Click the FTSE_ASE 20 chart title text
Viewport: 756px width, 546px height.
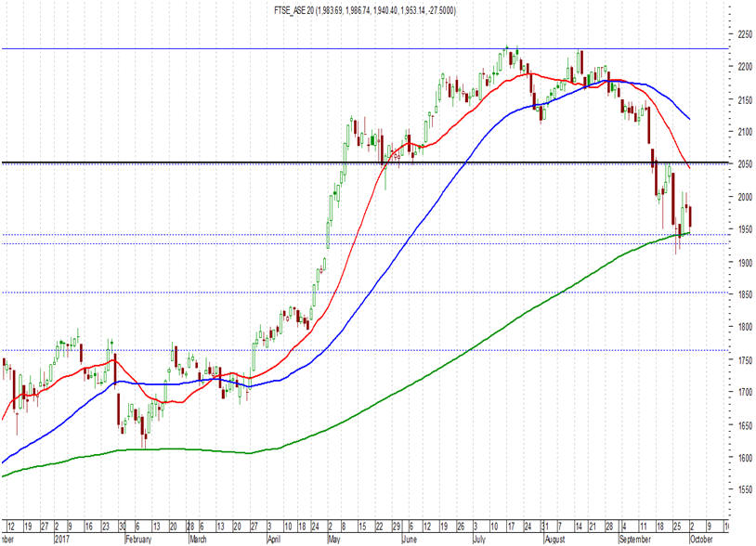364,10
